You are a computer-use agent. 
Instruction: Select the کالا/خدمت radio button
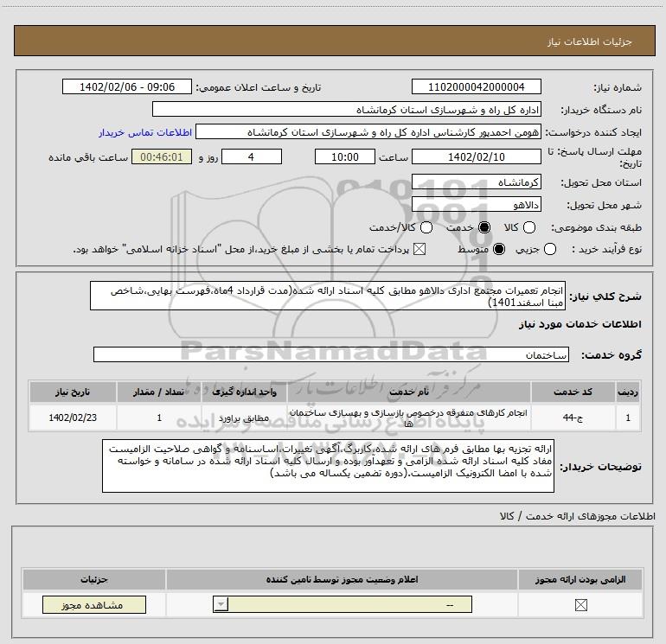tap(426, 227)
